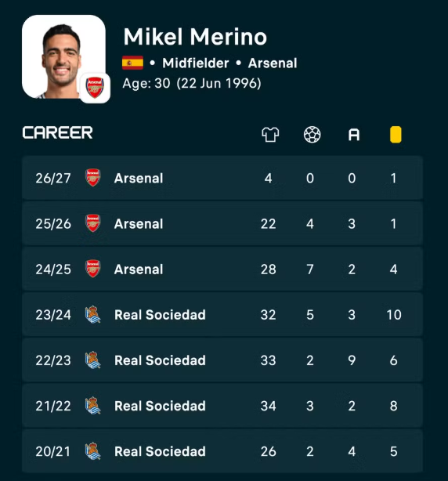The height and width of the screenshot is (481, 448).
Task: Click the Midfielder position label
Action: tap(196, 63)
